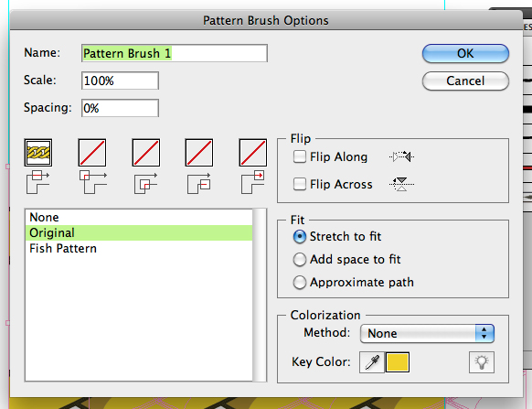Select the outer corner tile box
Screen dimensions: 532x409
tap(92, 153)
